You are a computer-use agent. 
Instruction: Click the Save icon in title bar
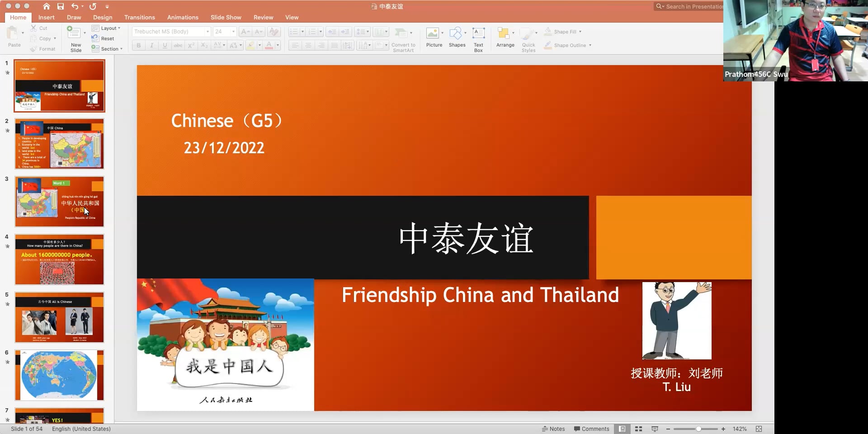click(61, 6)
